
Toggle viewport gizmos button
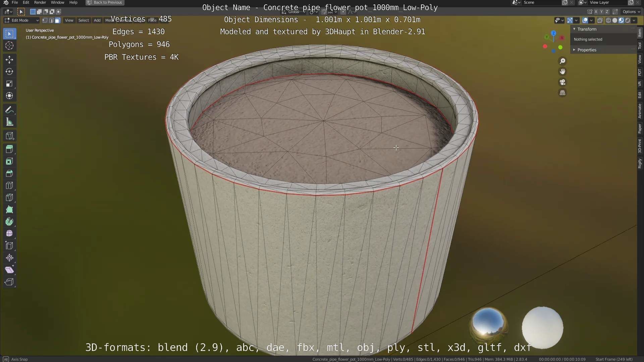pyautogui.click(x=570, y=20)
